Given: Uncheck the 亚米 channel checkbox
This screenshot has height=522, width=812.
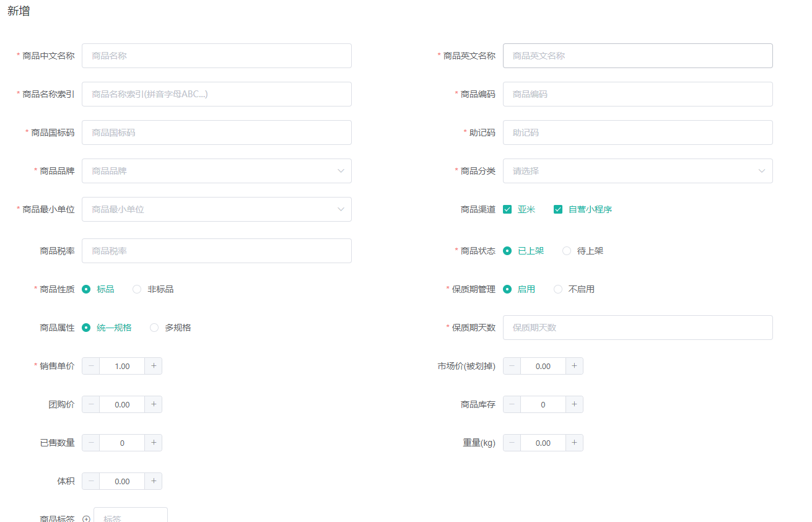Looking at the screenshot, I should point(507,209).
